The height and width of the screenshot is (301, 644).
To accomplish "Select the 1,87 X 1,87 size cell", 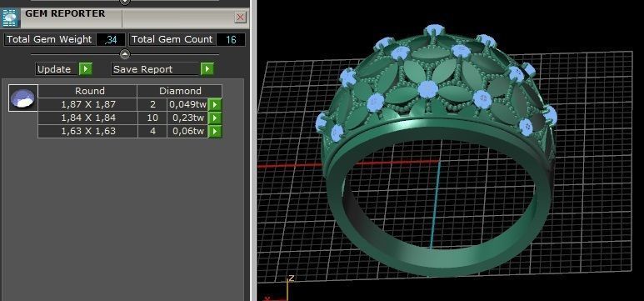I will (87, 104).
